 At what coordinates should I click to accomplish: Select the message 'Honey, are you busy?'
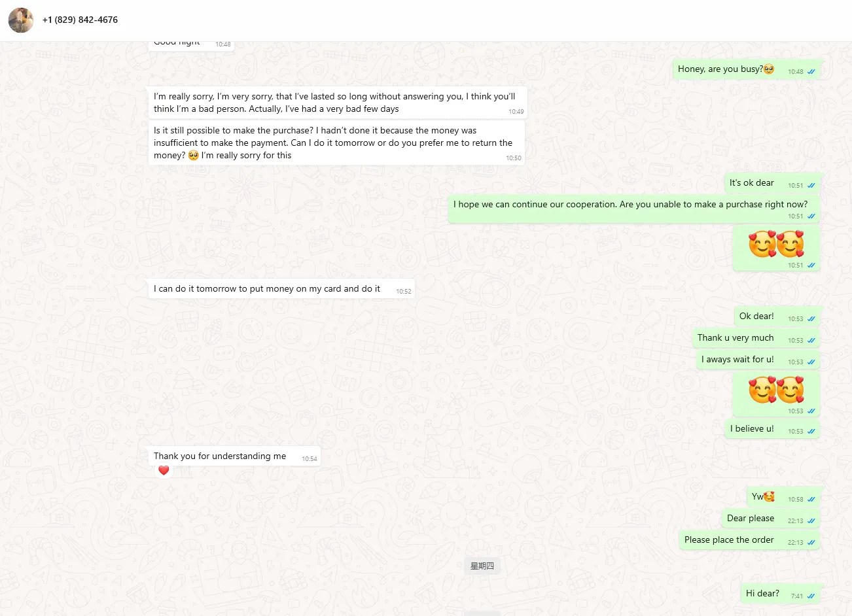pyautogui.click(x=747, y=69)
